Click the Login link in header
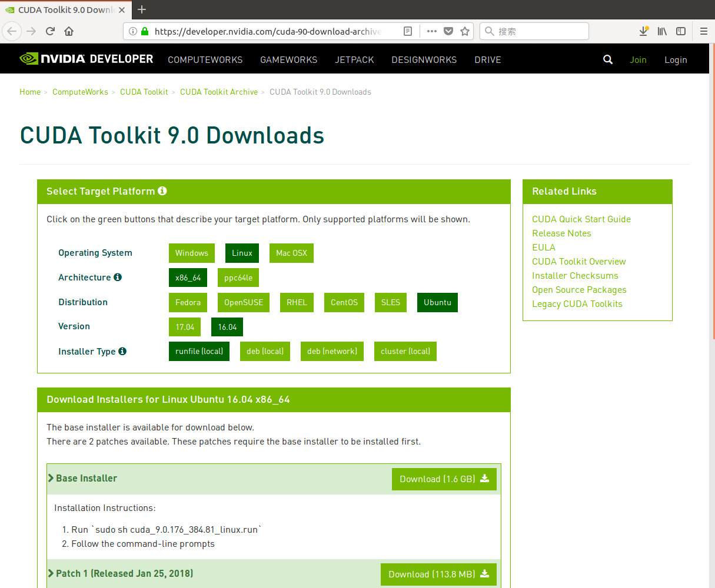 tap(676, 59)
